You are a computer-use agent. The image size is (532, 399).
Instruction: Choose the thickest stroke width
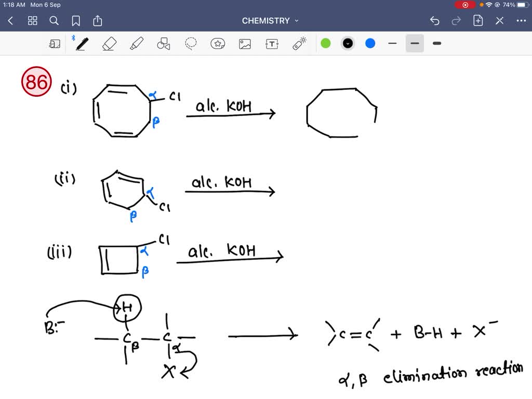(x=436, y=43)
